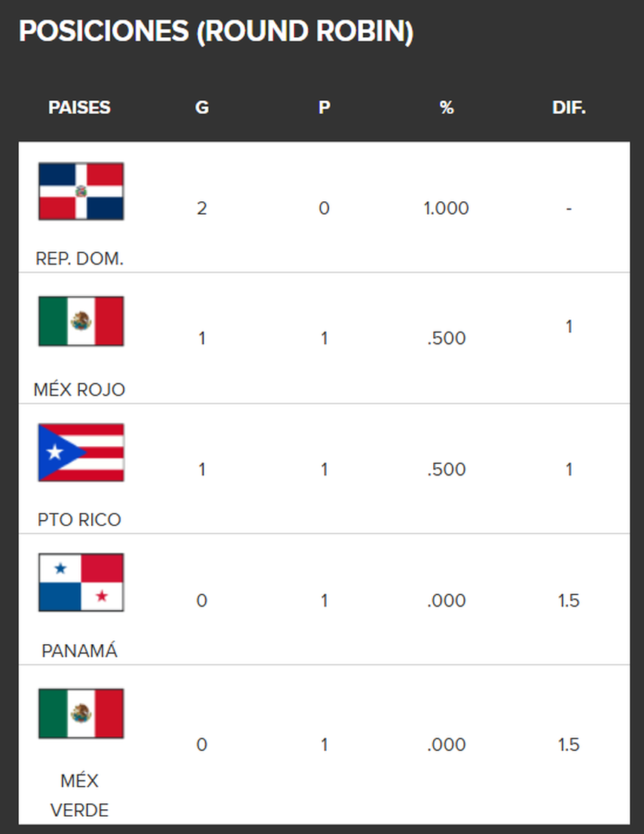Open the MÉX ROJO team label
The image size is (644, 834).
pyautogui.click(x=80, y=390)
